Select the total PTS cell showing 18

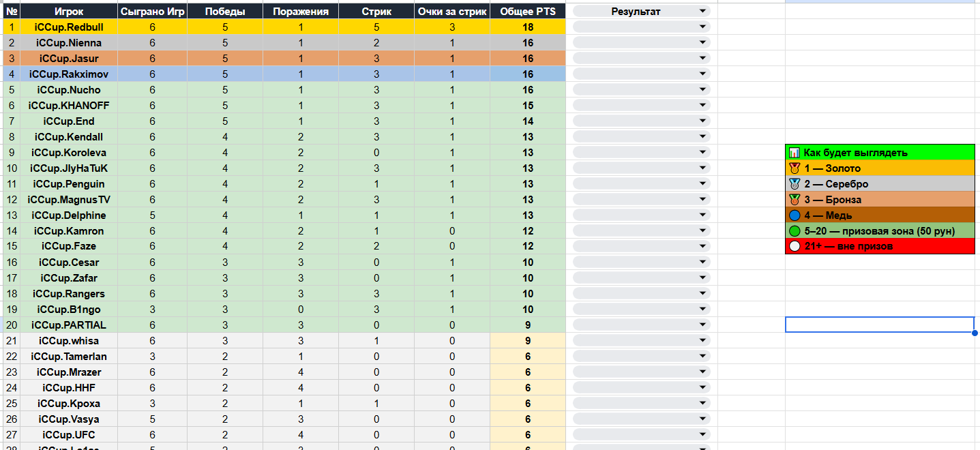527,27
